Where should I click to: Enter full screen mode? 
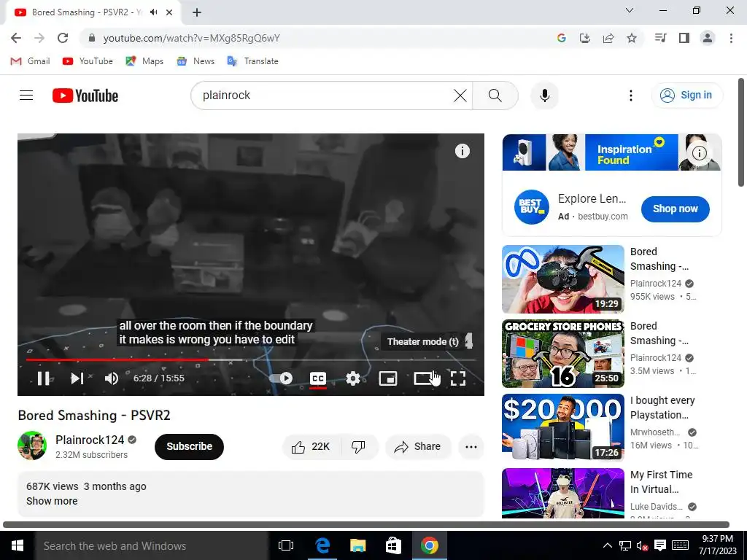[x=458, y=378]
